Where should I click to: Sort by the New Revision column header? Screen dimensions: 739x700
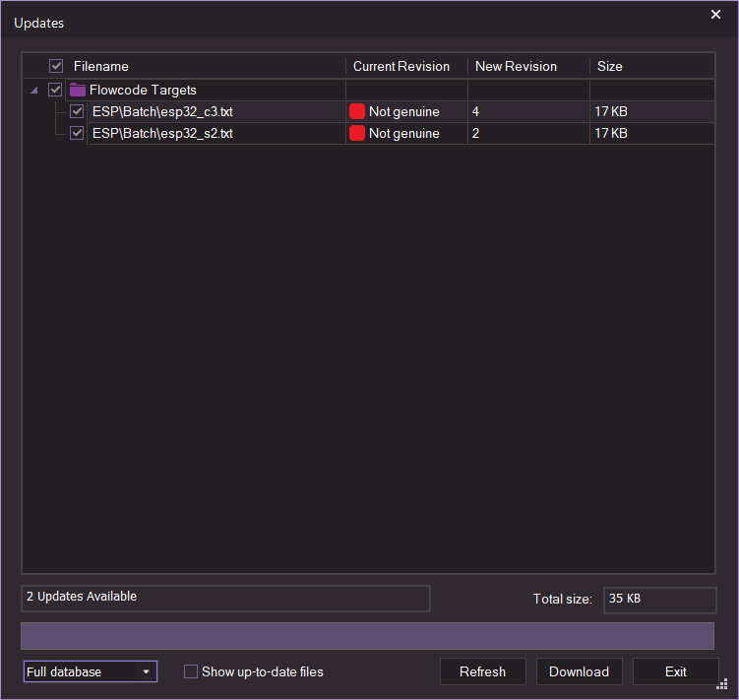516,66
